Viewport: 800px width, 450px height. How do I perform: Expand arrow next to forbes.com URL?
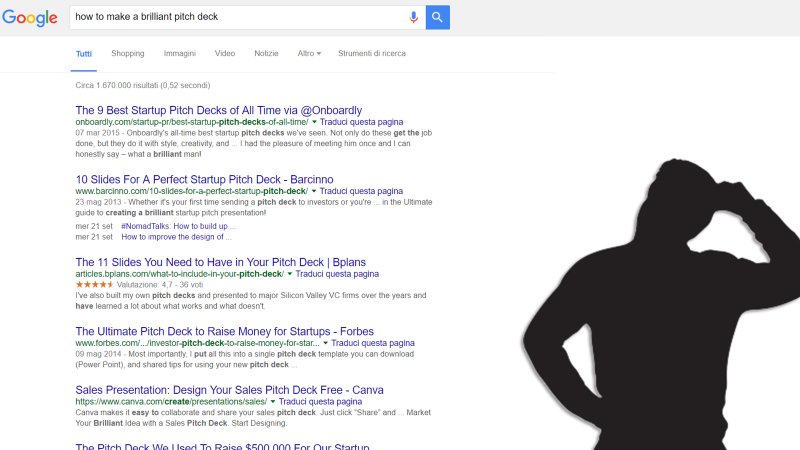click(x=326, y=343)
